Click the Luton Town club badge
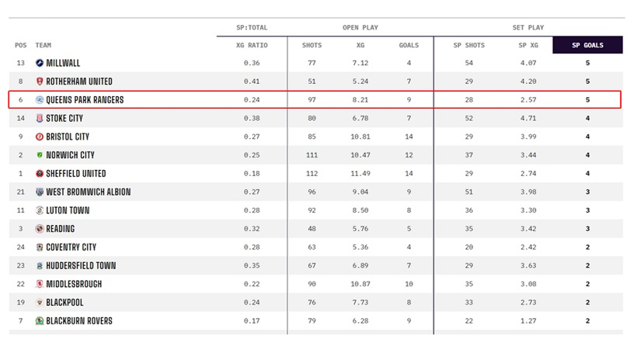 (x=40, y=210)
